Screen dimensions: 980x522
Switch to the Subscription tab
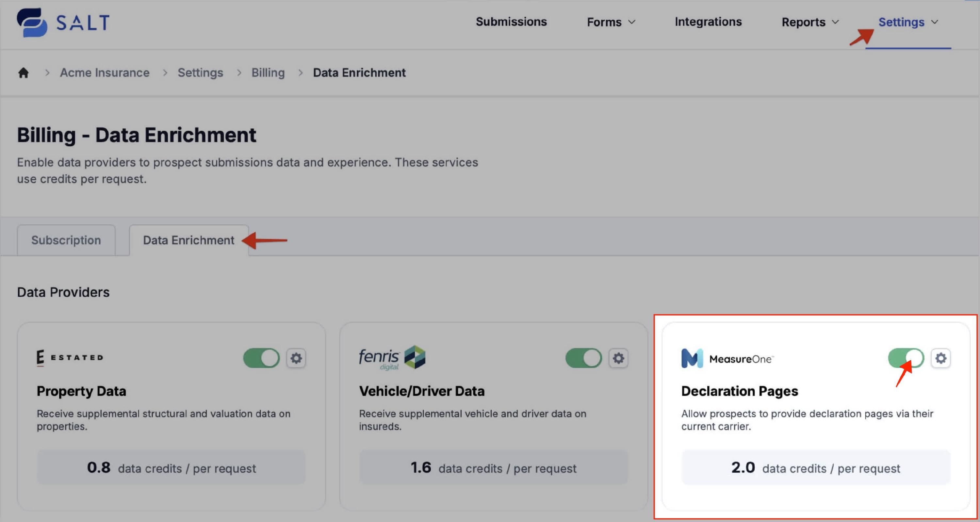[x=66, y=240]
